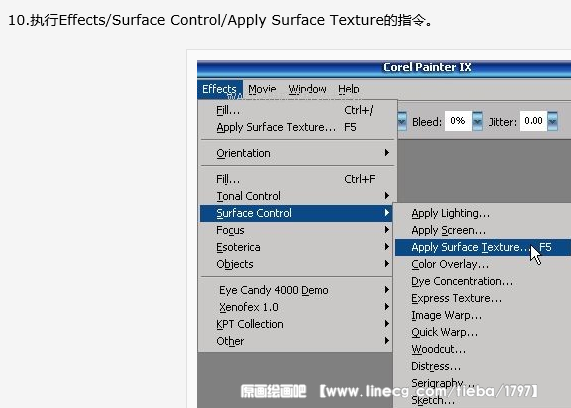Viewport: 571px width, 408px height.
Task: Expand the Orientation submenu
Action: pyautogui.click(x=297, y=153)
